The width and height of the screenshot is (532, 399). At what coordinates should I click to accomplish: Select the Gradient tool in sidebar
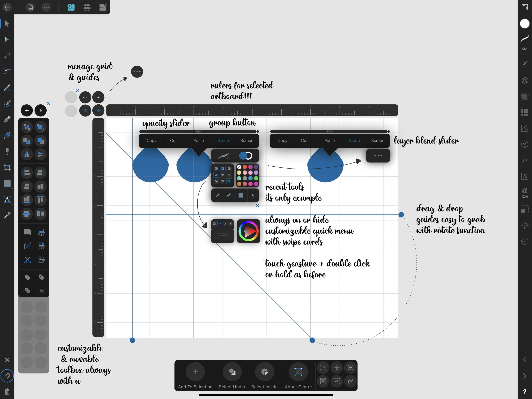[x=7, y=135]
